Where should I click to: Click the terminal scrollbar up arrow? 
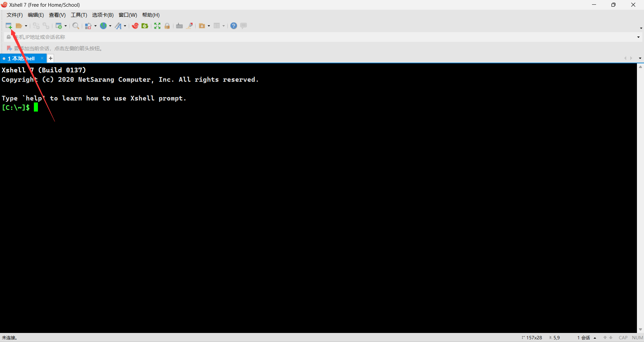[x=640, y=67]
